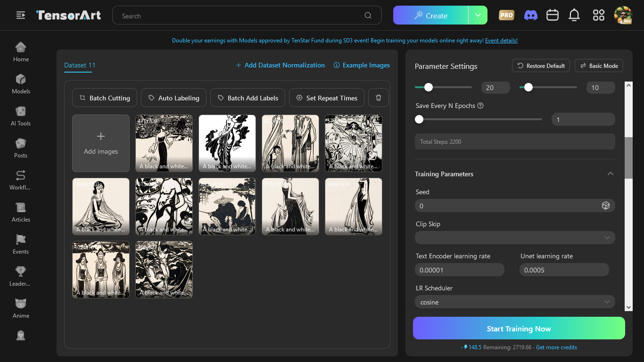Screen dimensions: 644x362
Task: Click the TensorArt logo
Action: [x=68, y=16]
